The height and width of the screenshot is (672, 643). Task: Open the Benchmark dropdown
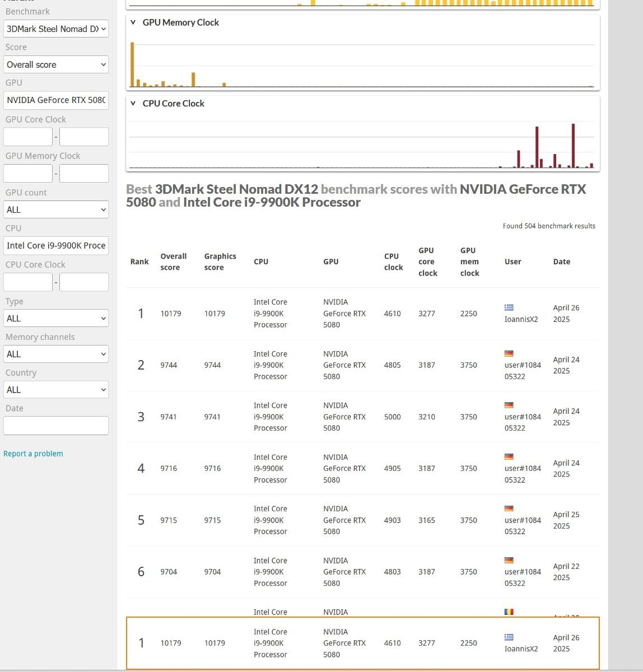click(56, 29)
